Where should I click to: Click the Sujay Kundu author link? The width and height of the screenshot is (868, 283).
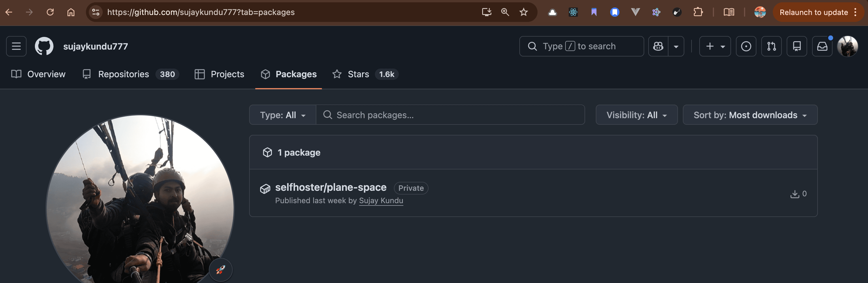[381, 201]
